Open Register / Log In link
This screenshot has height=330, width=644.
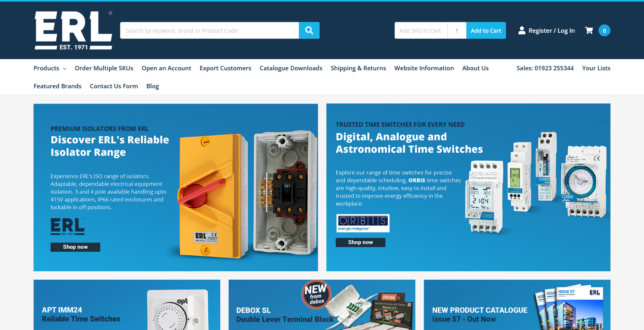tap(551, 31)
